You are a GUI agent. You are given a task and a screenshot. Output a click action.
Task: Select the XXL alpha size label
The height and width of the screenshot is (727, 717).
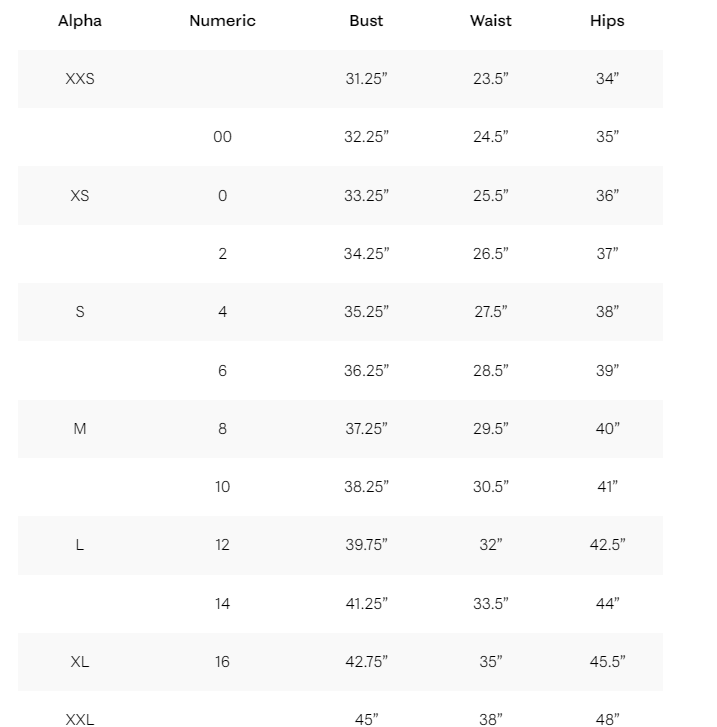click(x=80, y=718)
